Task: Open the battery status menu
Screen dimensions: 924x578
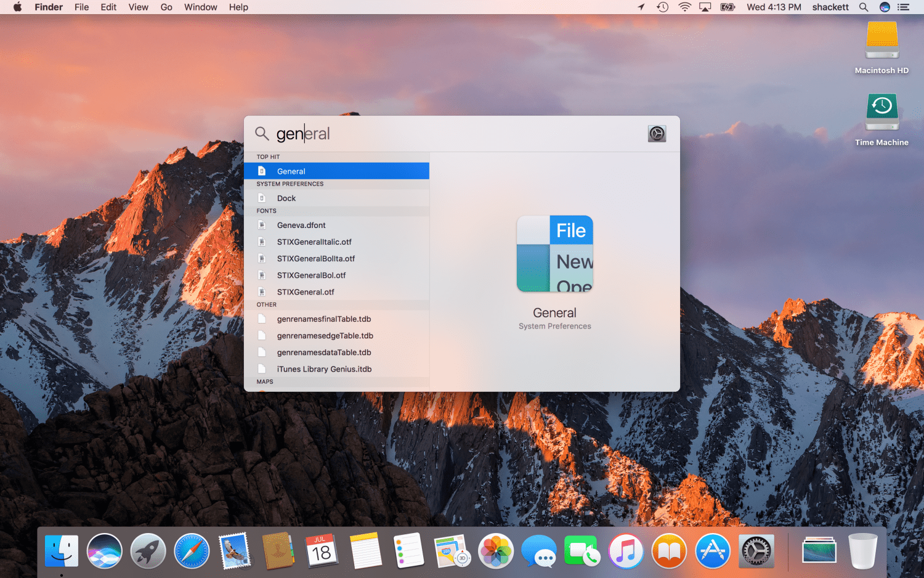Action: click(x=727, y=7)
